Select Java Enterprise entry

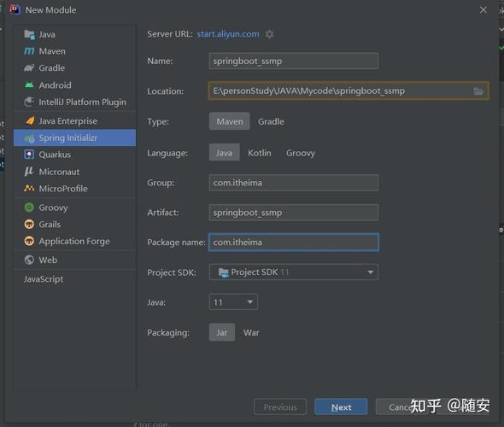(75, 120)
